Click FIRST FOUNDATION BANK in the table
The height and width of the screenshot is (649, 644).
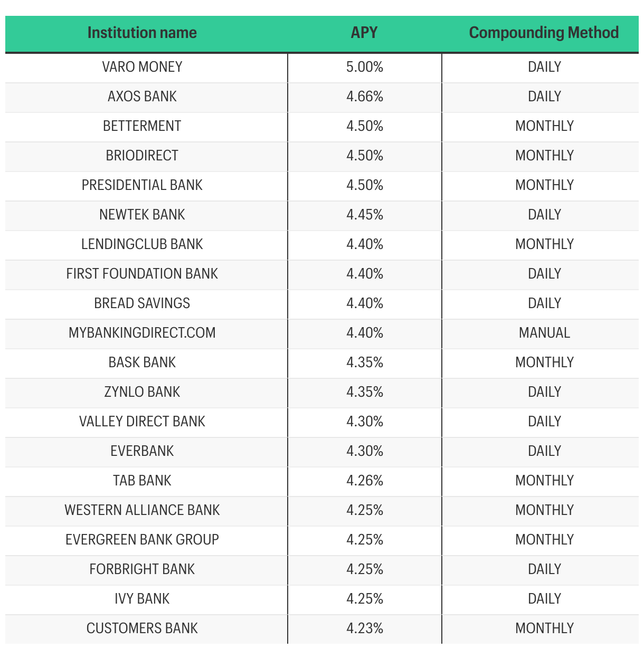[x=142, y=274]
